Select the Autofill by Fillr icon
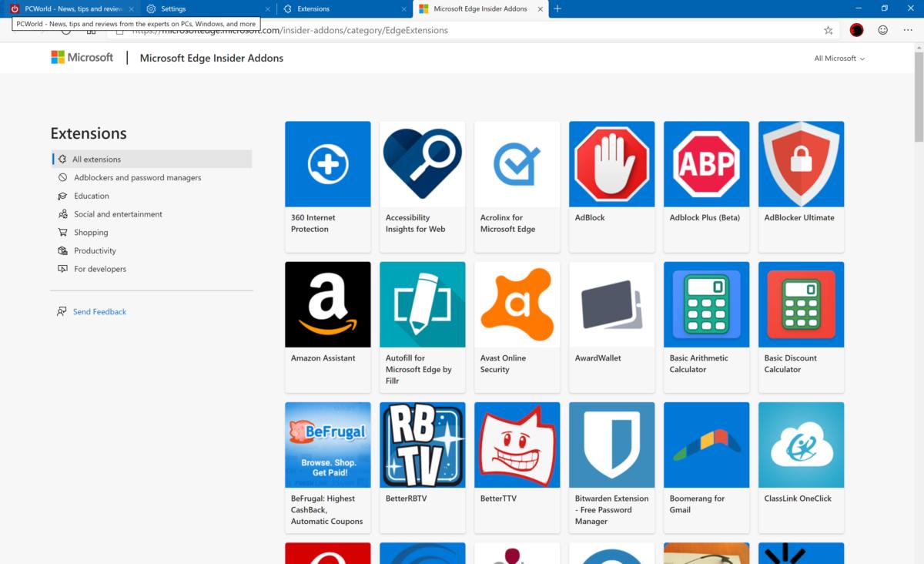This screenshot has width=924, height=564. coord(422,304)
